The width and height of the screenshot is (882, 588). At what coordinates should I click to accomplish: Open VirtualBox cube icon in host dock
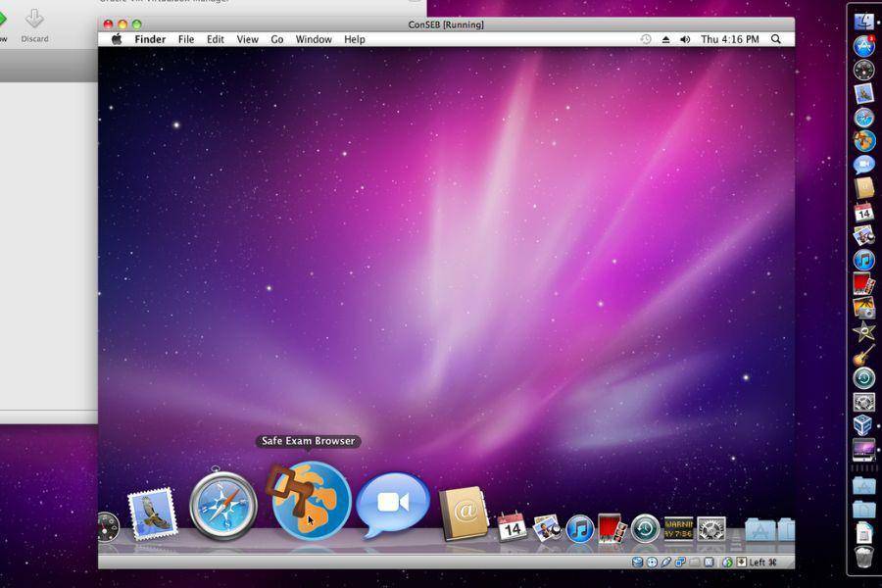coord(864,425)
